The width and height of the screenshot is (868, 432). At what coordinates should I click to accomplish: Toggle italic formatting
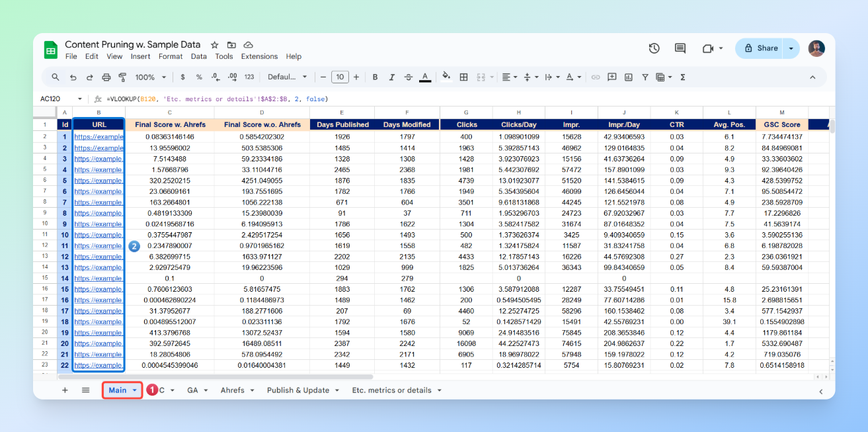391,77
